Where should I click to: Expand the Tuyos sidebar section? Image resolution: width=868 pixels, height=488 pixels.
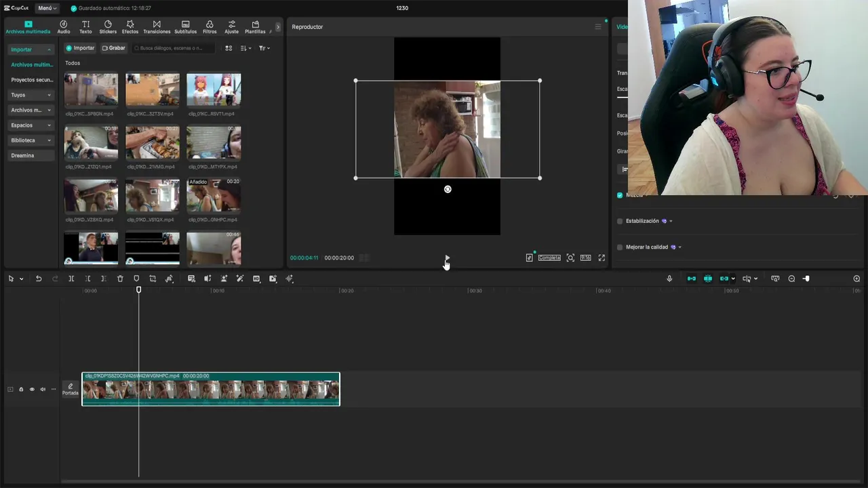(31, 95)
